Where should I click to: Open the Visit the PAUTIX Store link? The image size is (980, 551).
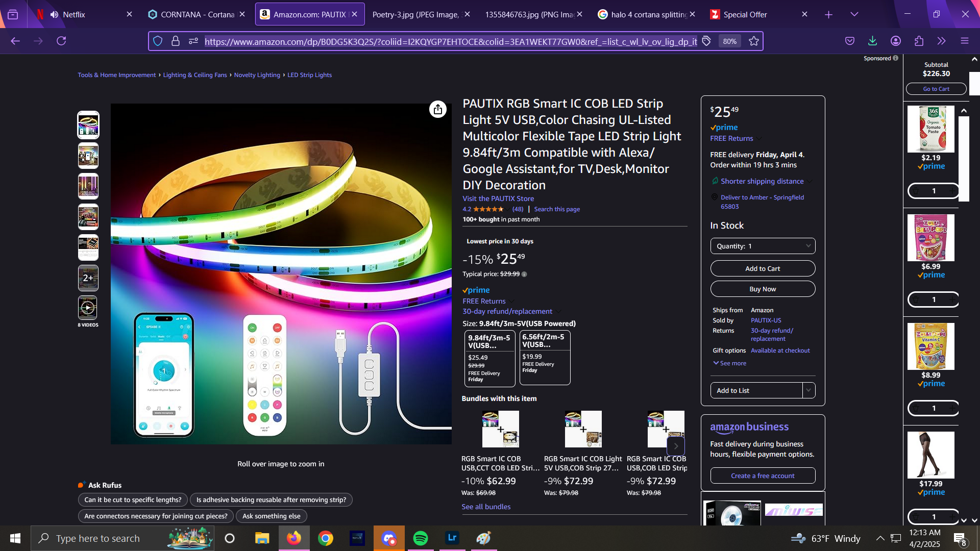[498, 198]
